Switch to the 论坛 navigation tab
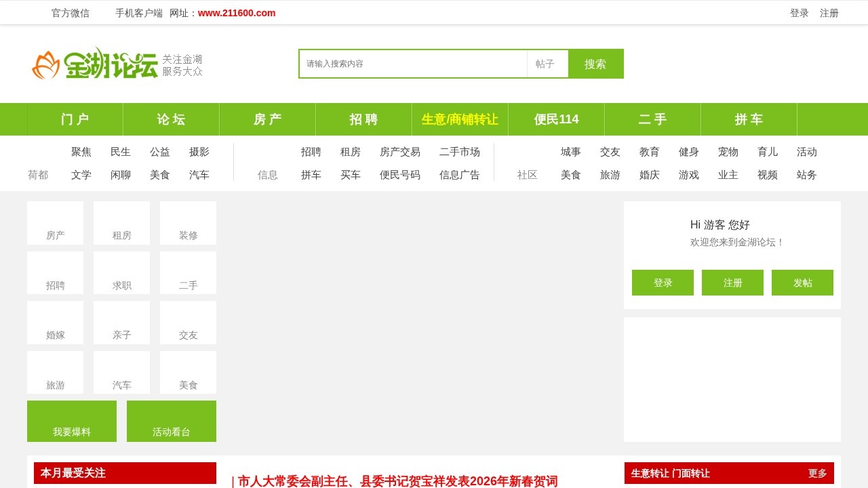Viewport: 868px width, 488px height. coord(171,119)
